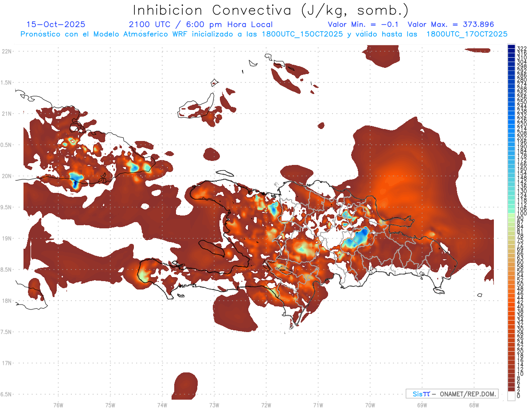Click the 73W longitude label
Image resolution: width=532 pixels, height=411 pixels.
point(214,405)
